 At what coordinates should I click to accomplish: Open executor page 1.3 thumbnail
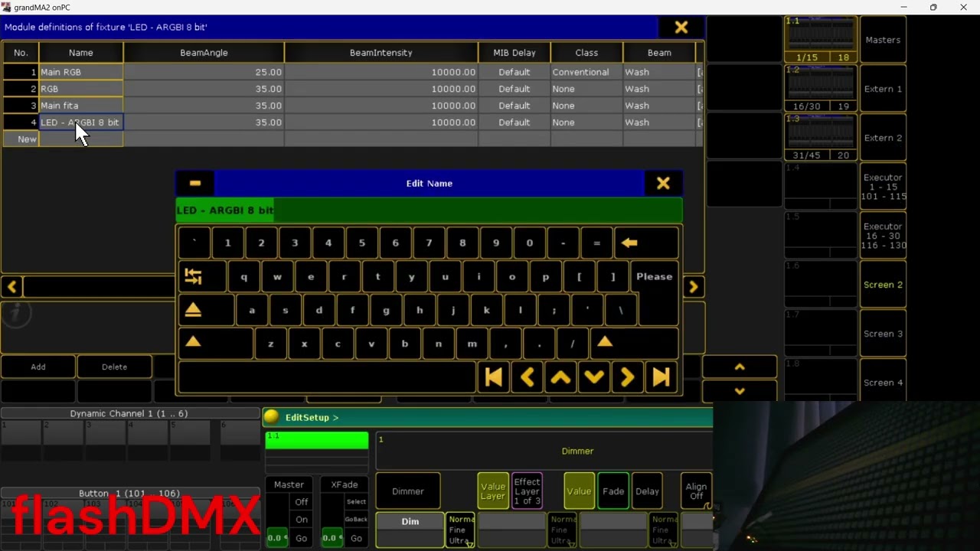(x=822, y=138)
